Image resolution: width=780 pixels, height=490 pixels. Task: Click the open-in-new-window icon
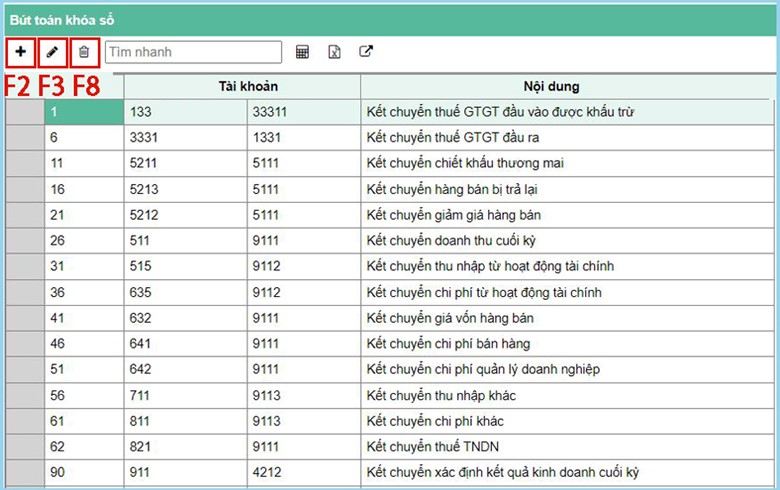click(366, 52)
